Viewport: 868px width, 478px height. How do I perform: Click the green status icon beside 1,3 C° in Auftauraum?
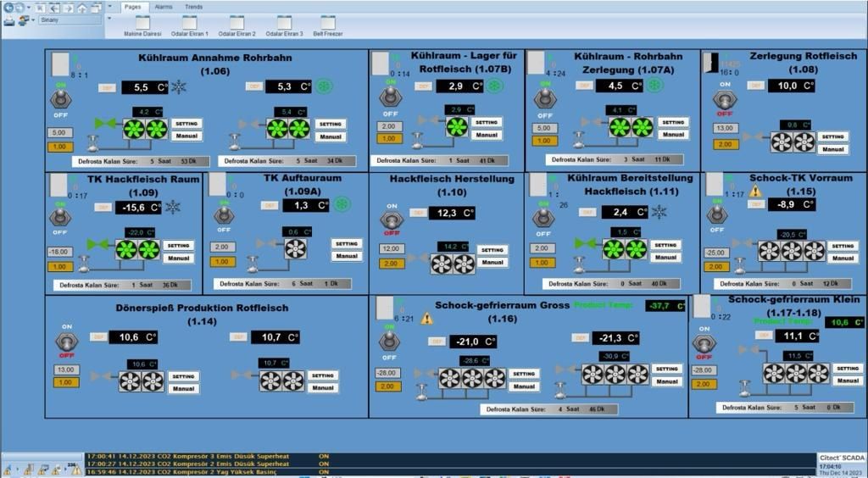(342, 205)
